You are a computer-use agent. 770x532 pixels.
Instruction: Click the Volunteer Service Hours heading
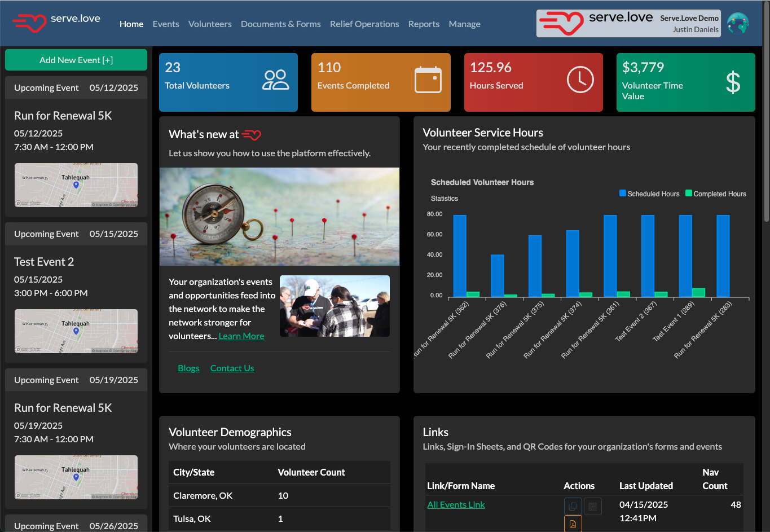[x=483, y=133]
